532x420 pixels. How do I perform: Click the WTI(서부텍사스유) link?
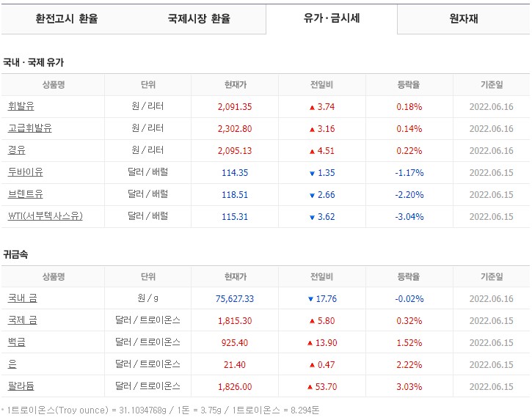click(x=45, y=216)
